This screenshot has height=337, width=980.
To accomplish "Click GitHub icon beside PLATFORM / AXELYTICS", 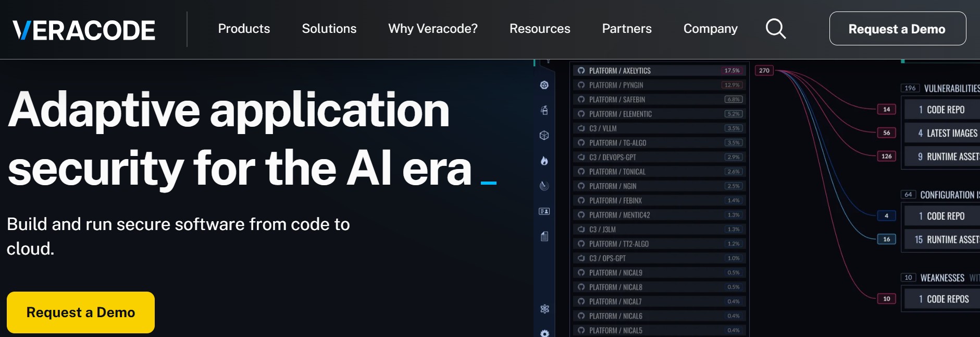I will pos(581,70).
